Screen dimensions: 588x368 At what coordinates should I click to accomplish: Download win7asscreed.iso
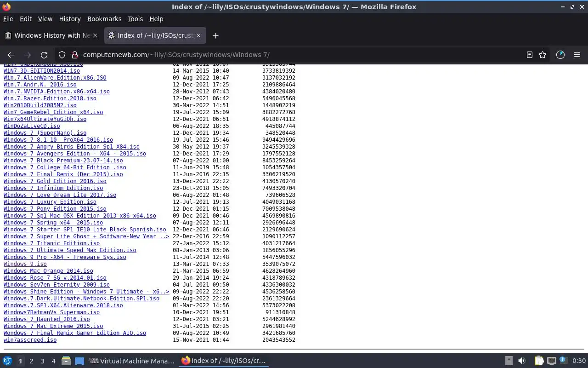[x=30, y=340]
